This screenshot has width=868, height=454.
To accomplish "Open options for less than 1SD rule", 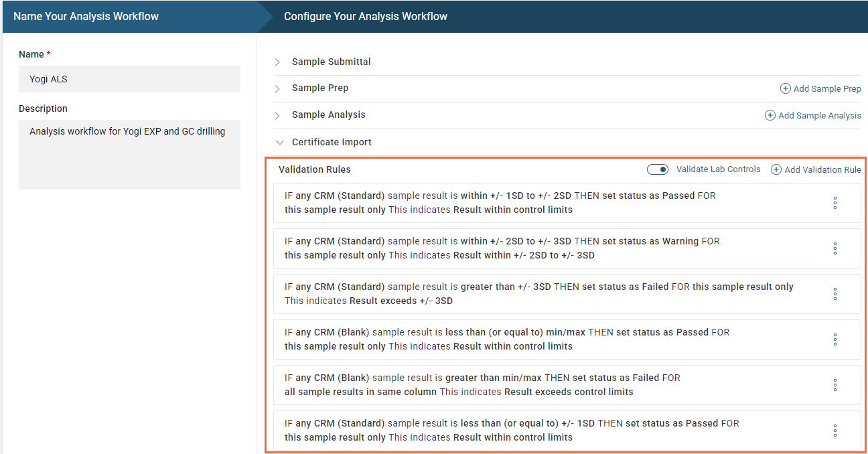I will pos(835,431).
